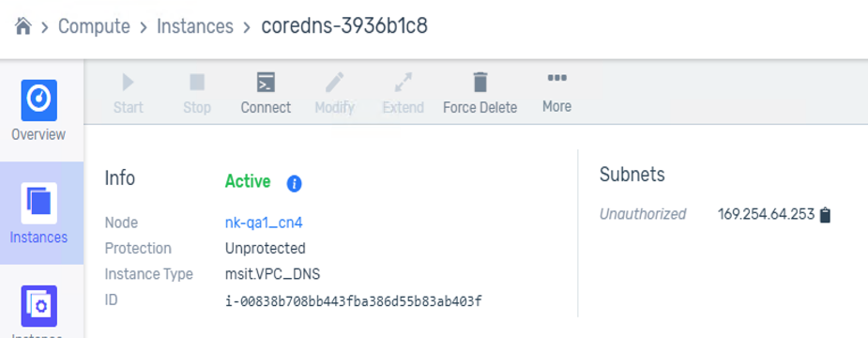Click the home icon in breadcrumb

click(23, 26)
